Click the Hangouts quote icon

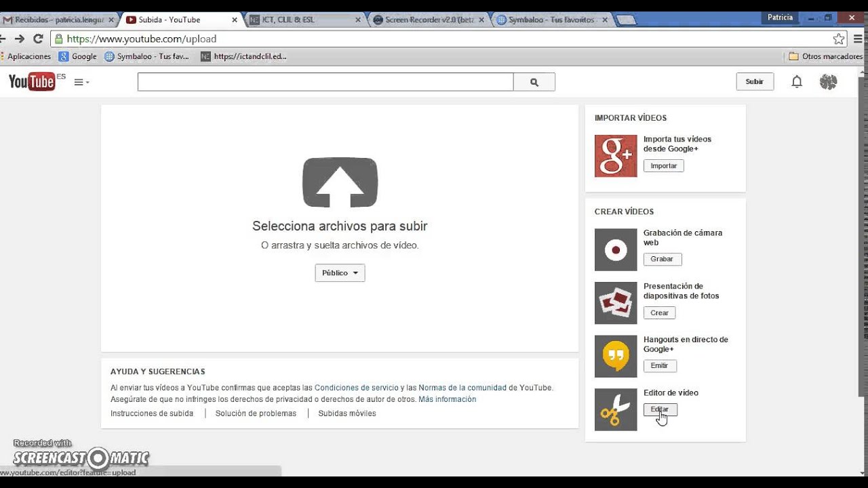tap(616, 356)
